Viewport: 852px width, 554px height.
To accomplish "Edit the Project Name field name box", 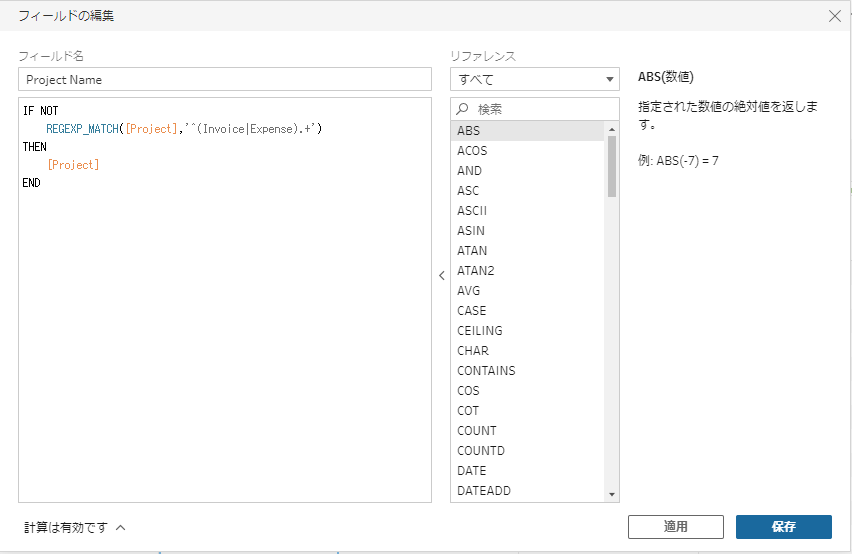I will 224,79.
